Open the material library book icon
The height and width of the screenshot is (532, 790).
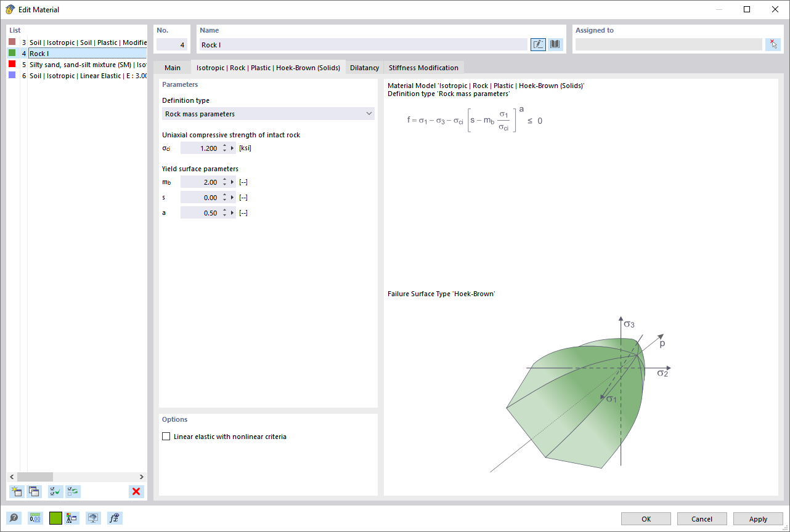pyautogui.click(x=555, y=44)
